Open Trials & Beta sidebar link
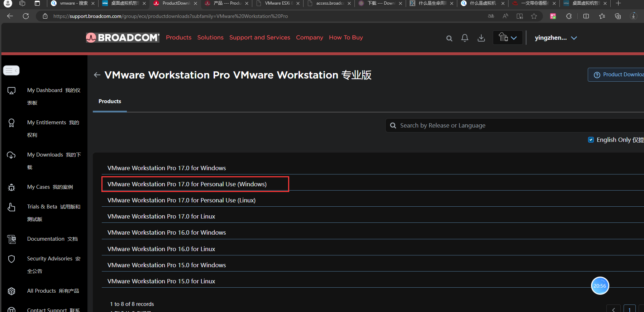The image size is (644, 312). 54,213
